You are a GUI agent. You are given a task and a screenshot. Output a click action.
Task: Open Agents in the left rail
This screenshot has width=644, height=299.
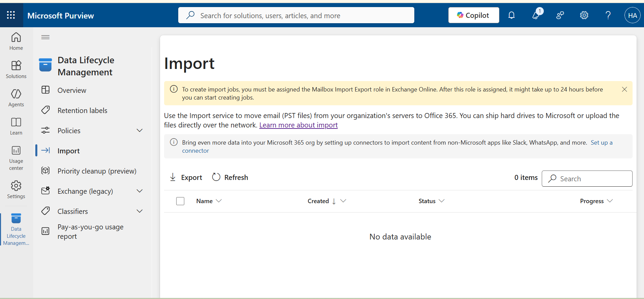click(16, 98)
